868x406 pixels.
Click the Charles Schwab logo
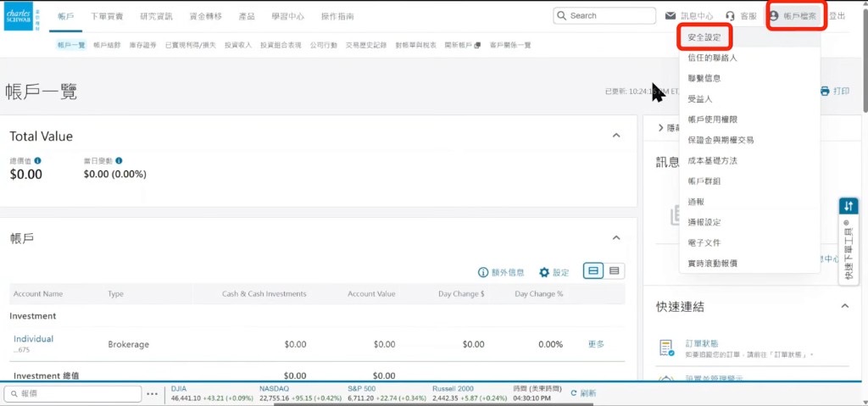[19, 16]
